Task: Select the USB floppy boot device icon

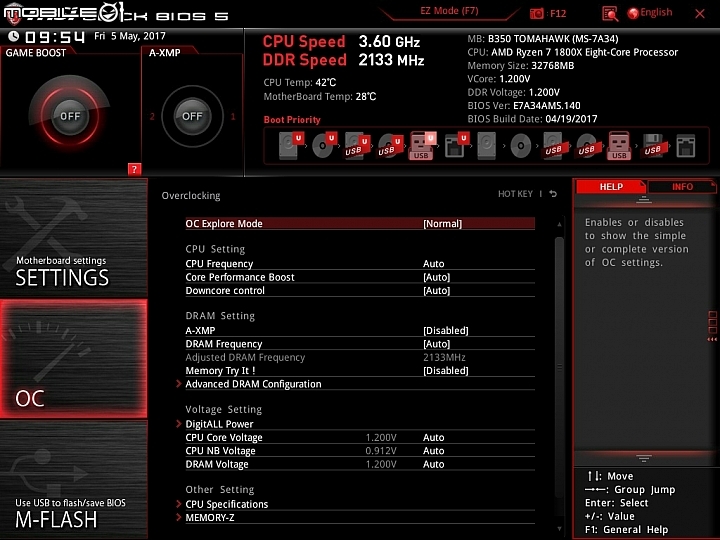Action: [653, 146]
